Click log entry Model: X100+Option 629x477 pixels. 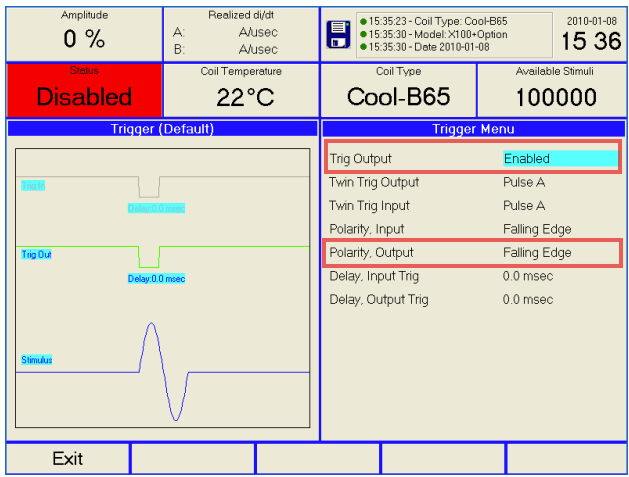coord(434,35)
